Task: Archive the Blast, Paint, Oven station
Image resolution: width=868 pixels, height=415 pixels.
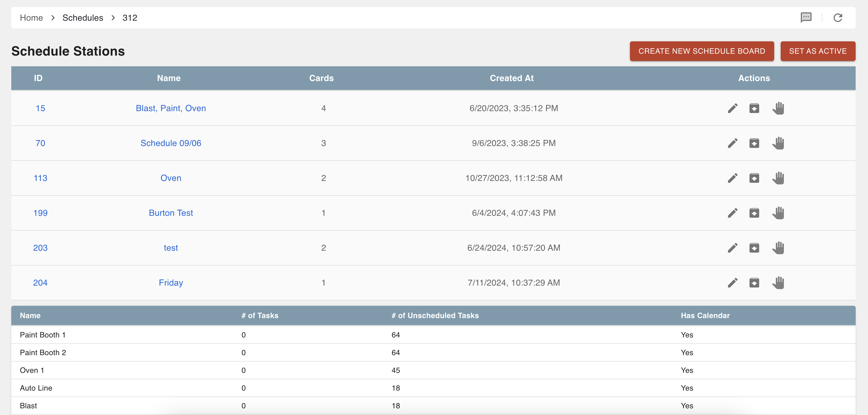Action: click(x=754, y=108)
